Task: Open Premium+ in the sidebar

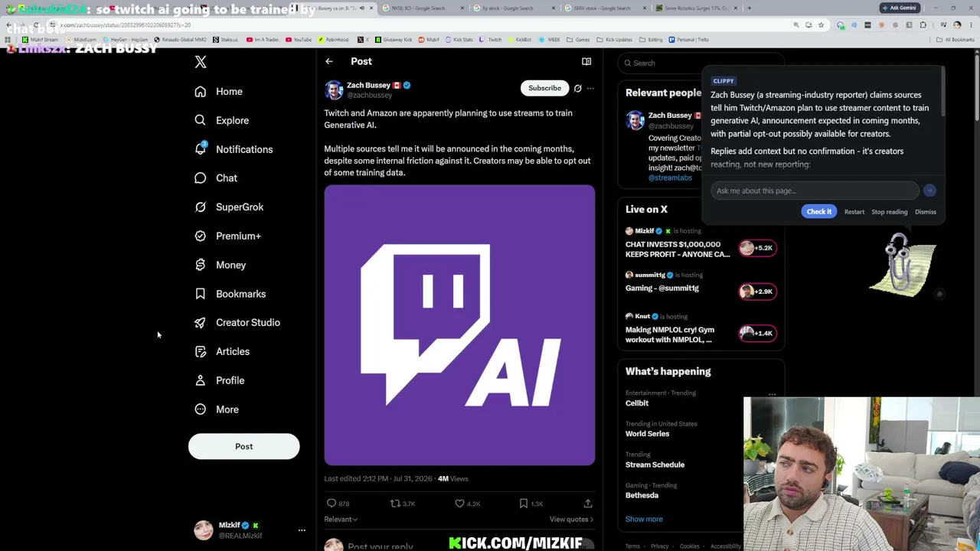Action: click(x=227, y=236)
